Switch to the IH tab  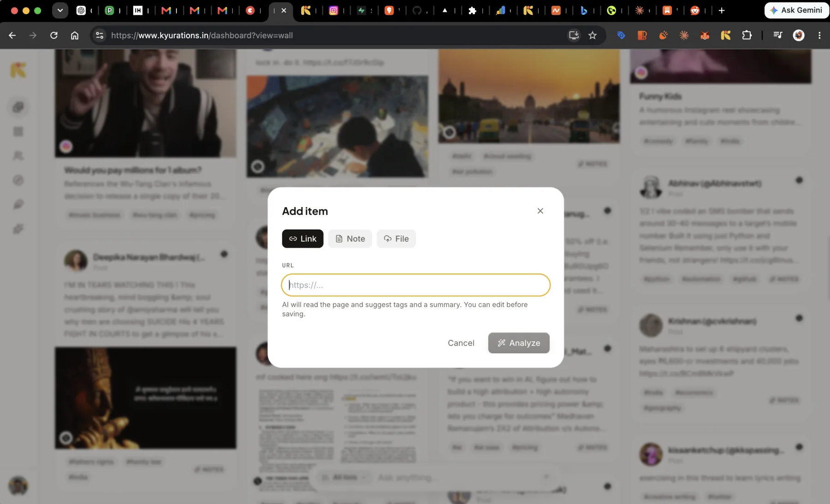(137, 10)
